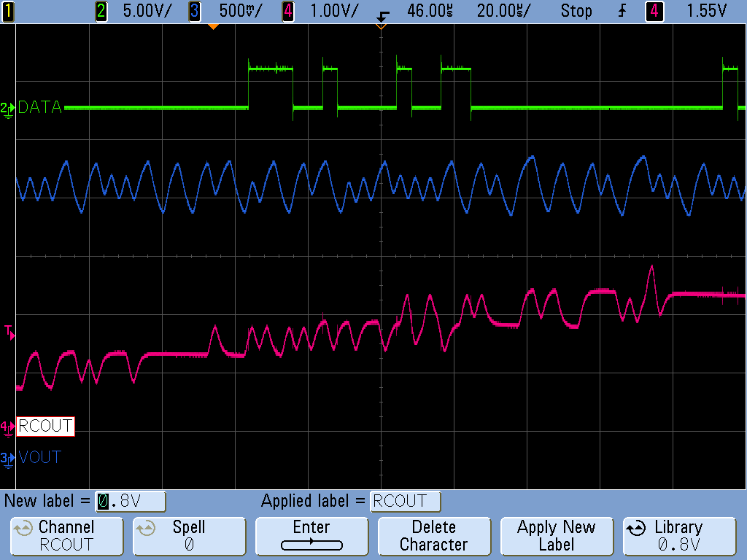Click the DATA waveform label
Viewport: 747px width, 560px height.
pos(40,108)
